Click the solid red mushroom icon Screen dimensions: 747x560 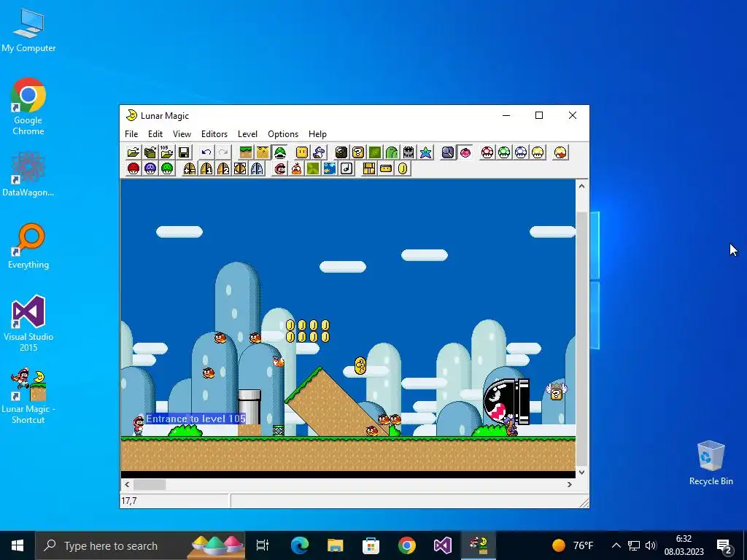point(133,168)
